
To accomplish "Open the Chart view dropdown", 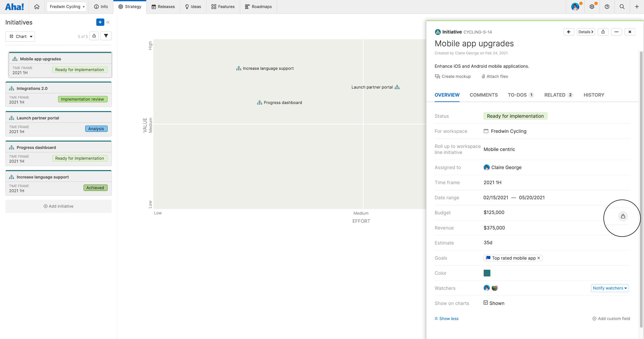I will click(x=20, y=36).
